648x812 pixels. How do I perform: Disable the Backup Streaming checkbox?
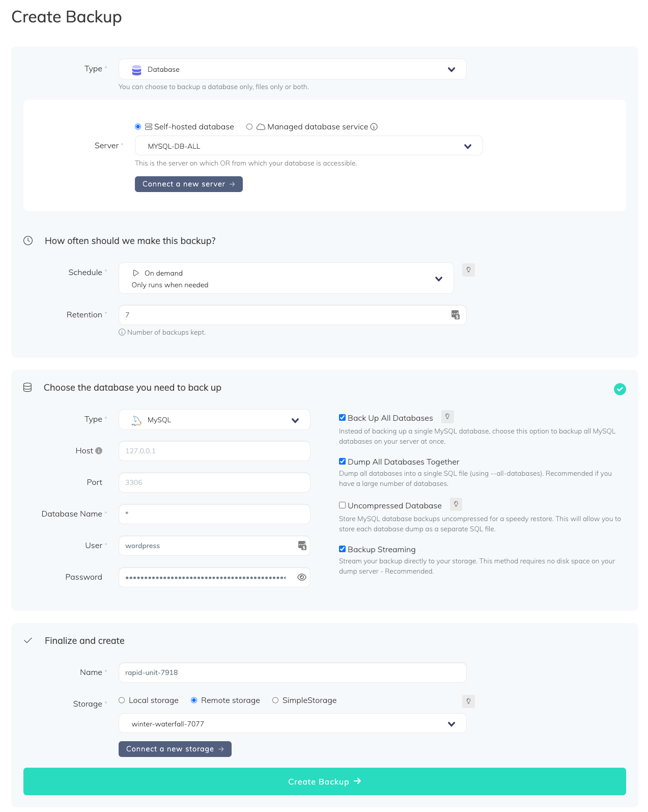point(343,549)
